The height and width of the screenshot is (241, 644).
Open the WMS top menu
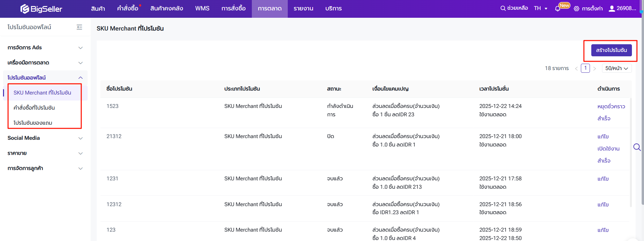202,8
